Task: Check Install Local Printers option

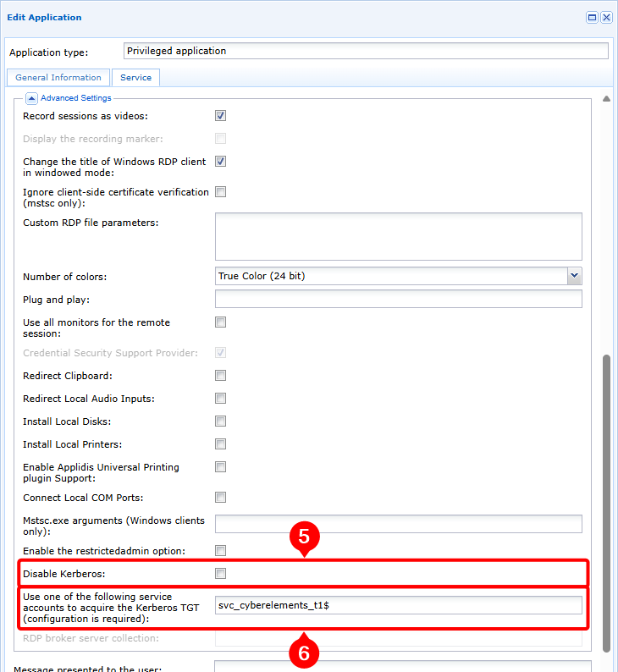Action: pos(220,444)
